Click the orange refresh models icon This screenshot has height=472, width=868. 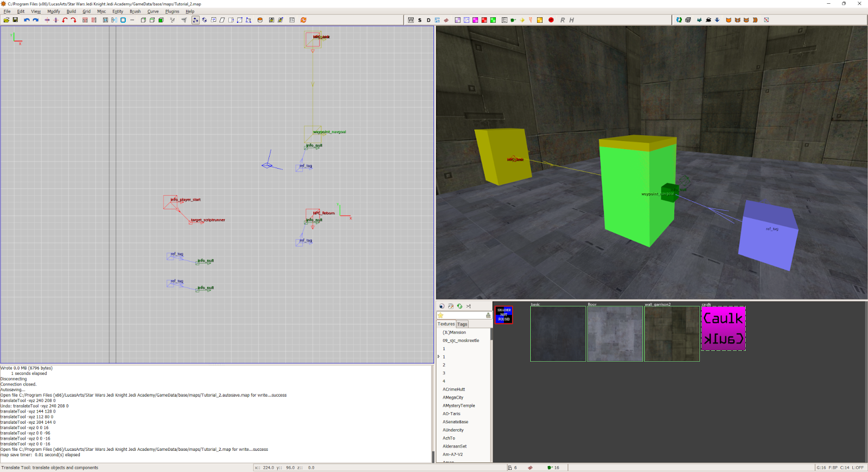(303, 20)
